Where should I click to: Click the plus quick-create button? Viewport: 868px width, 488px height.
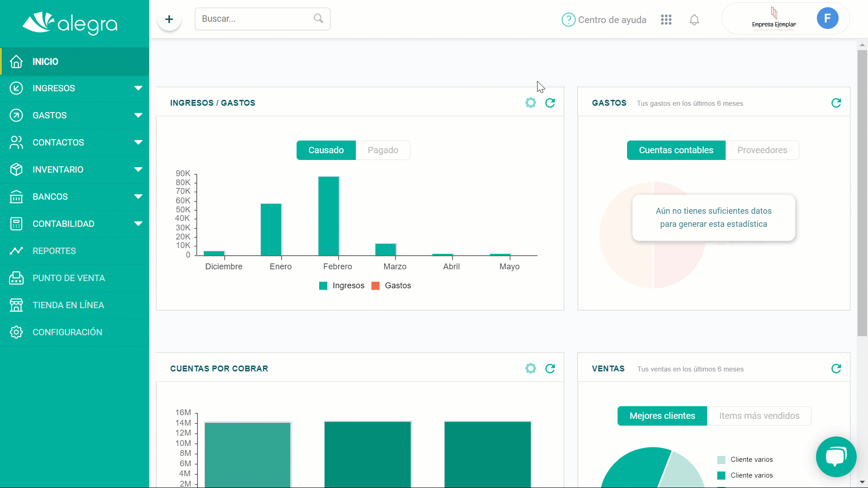(x=169, y=19)
